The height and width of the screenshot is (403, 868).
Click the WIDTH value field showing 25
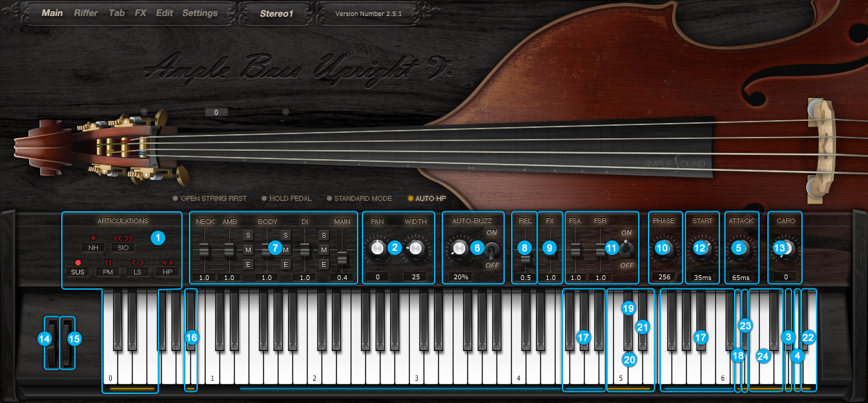point(416,277)
